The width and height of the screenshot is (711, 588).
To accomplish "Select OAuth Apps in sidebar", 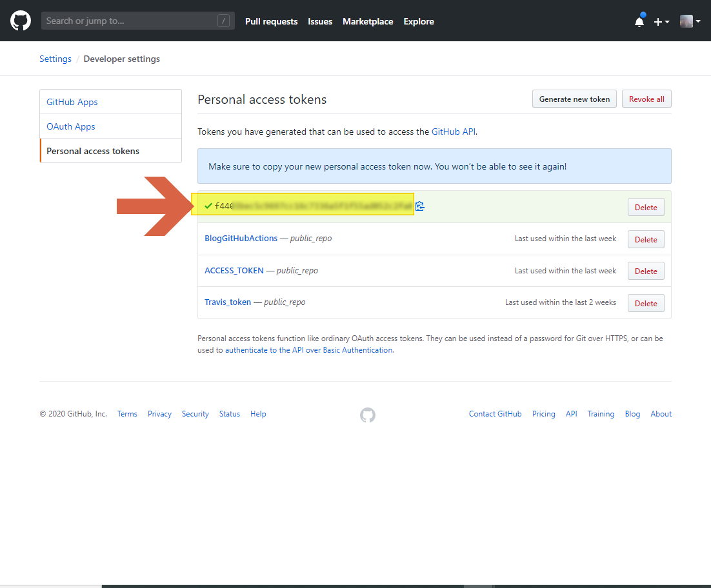I will [110, 126].
